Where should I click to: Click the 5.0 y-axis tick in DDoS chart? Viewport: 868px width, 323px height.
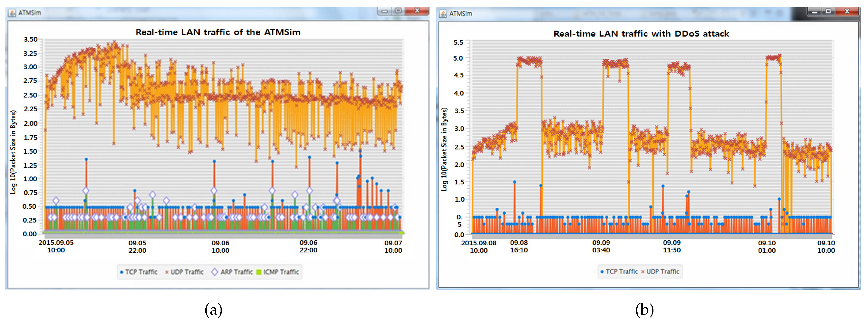pyautogui.click(x=458, y=58)
